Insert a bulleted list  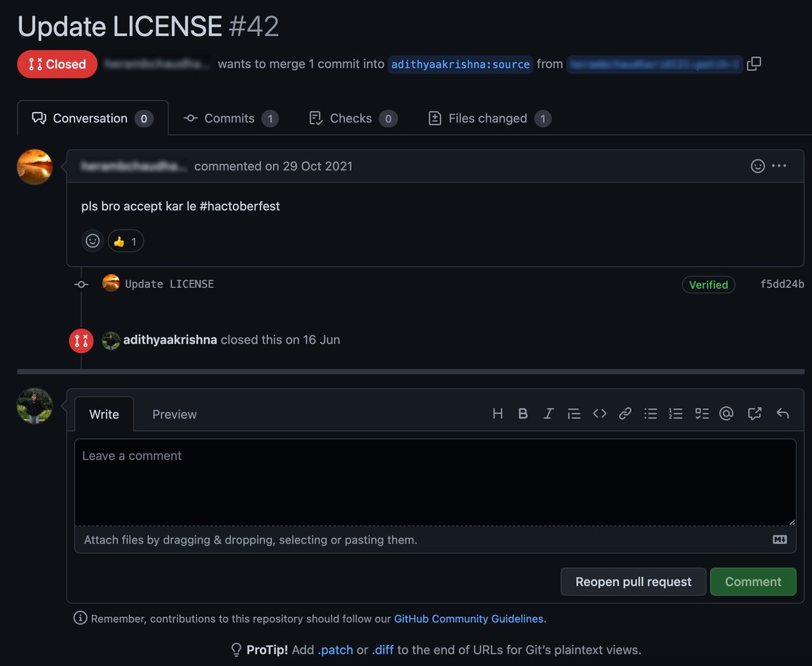pyautogui.click(x=650, y=414)
